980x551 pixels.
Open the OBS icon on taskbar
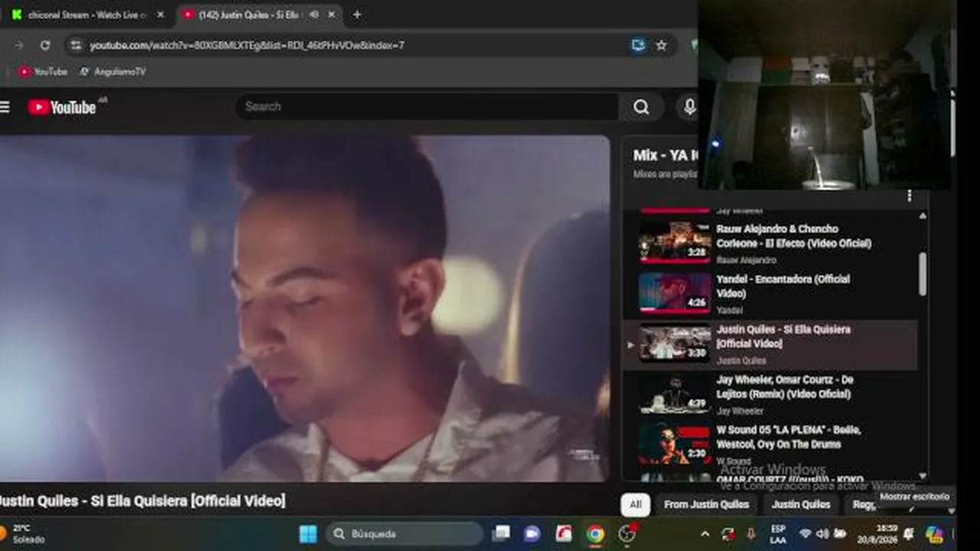tap(627, 533)
